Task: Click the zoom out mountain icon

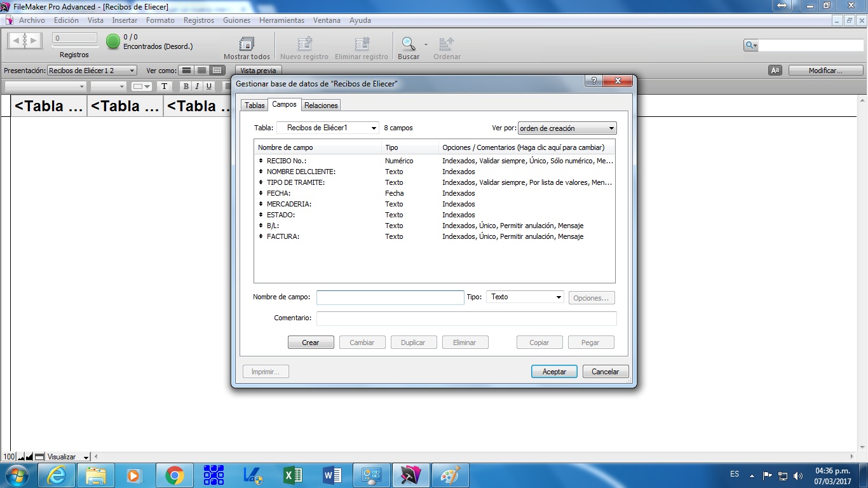Action: pos(21,457)
